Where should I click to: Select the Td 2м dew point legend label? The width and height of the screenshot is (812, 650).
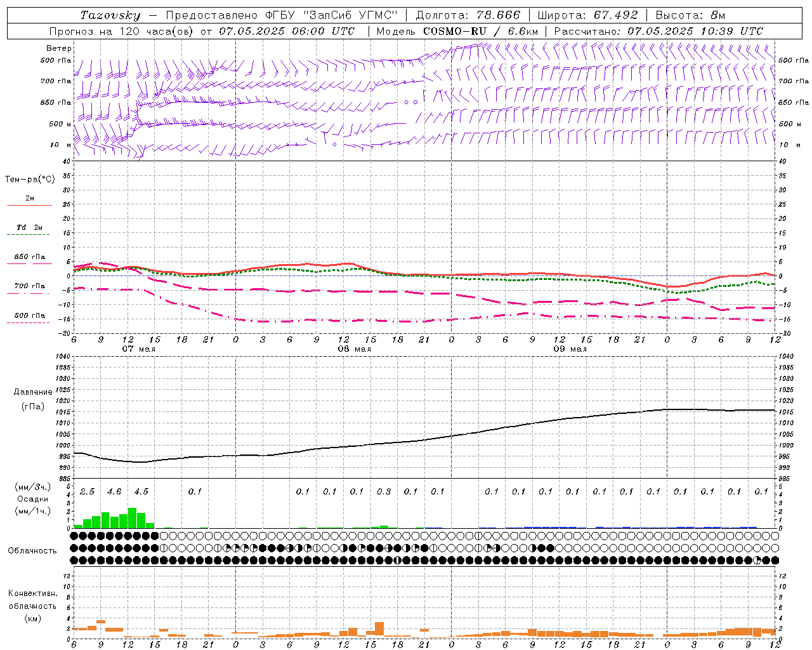(x=30, y=227)
